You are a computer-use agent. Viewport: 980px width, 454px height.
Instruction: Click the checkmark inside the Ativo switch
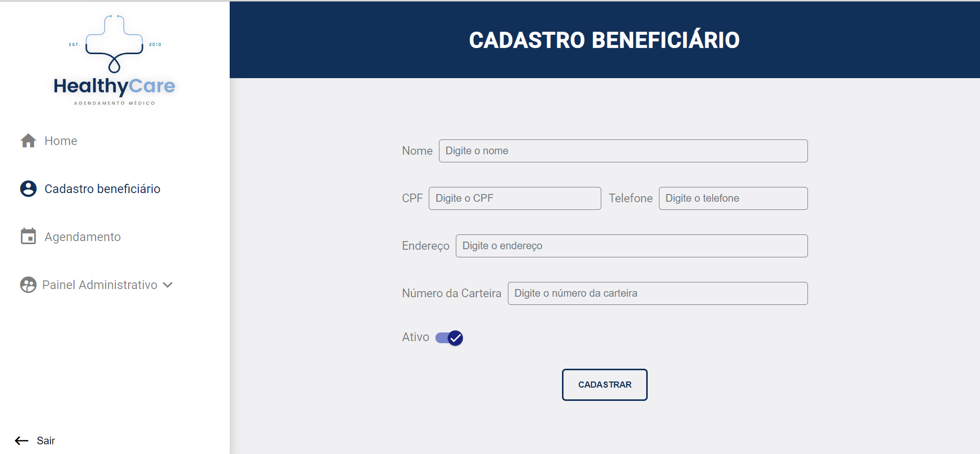pyautogui.click(x=455, y=338)
